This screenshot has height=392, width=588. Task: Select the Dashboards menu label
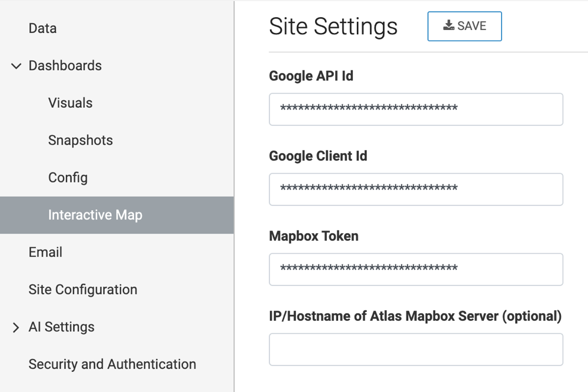[x=65, y=65]
